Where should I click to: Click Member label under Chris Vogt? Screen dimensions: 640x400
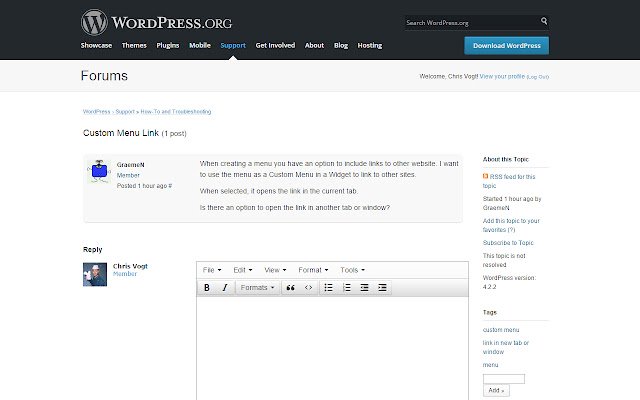125,274
